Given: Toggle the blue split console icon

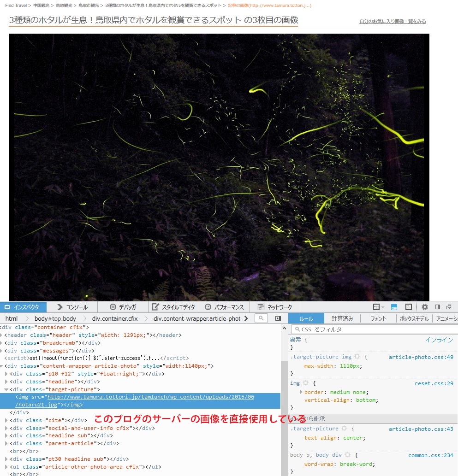Looking at the screenshot, I should pos(394,307).
